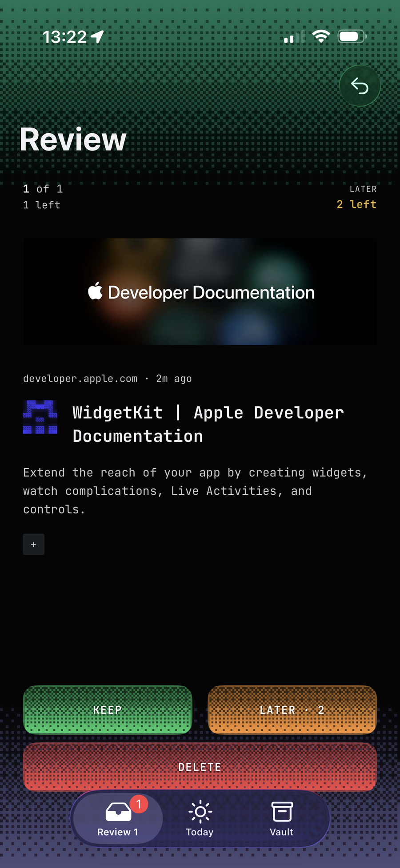Tap the location arrow status icon
The image size is (400, 868).
coord(97,37)
